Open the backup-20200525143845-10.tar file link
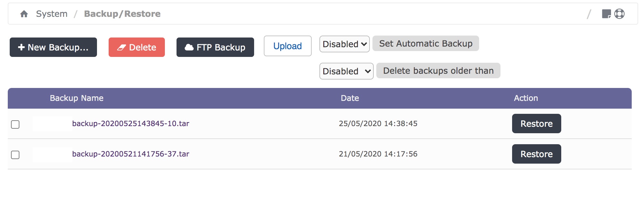This screenshot has height=205, width=644. tap(131, 124)
